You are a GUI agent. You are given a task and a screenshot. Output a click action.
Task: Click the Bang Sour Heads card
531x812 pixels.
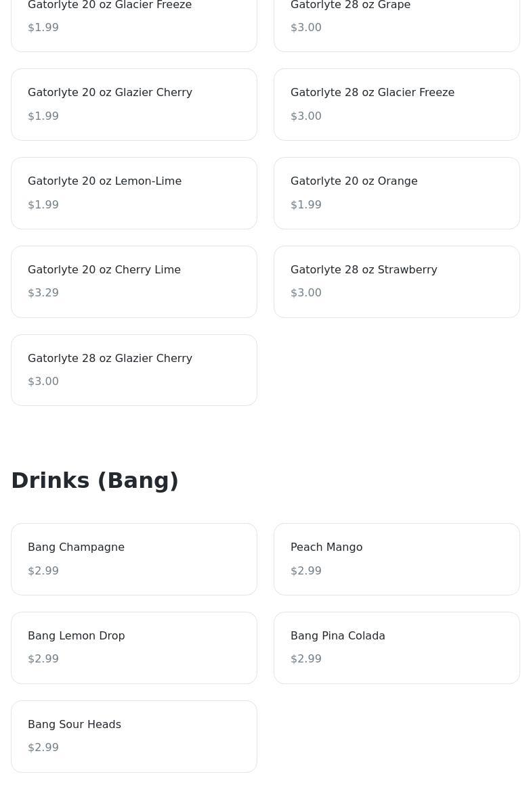(134, 736)
